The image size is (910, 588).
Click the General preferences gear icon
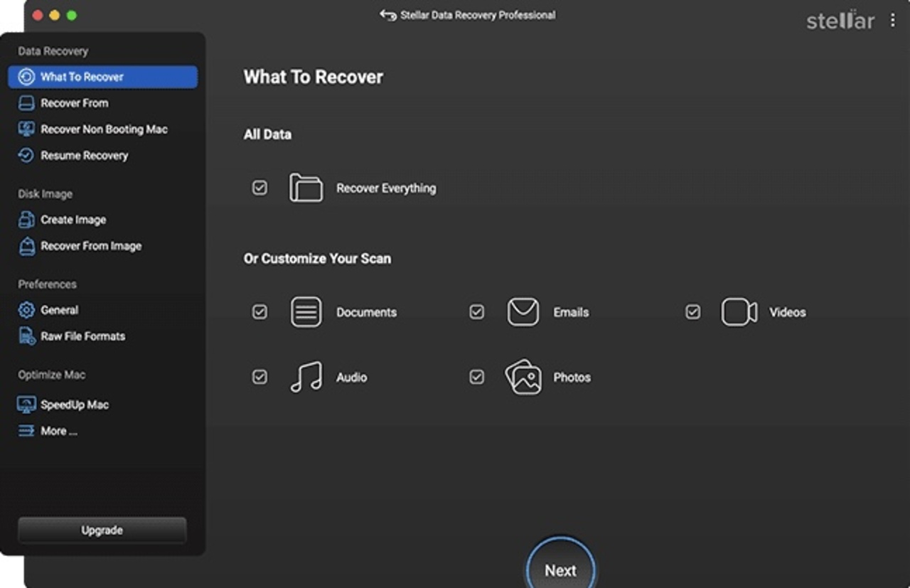[x=26, y=310]
